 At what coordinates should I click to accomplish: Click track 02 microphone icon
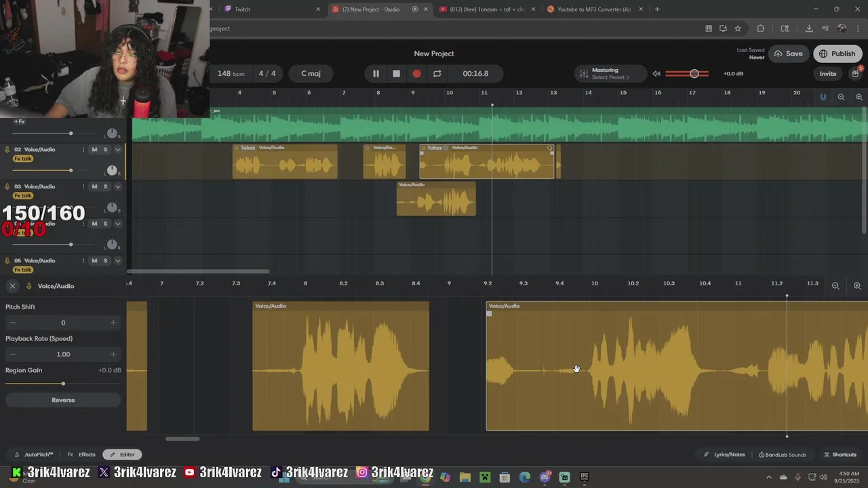point(7,150)
